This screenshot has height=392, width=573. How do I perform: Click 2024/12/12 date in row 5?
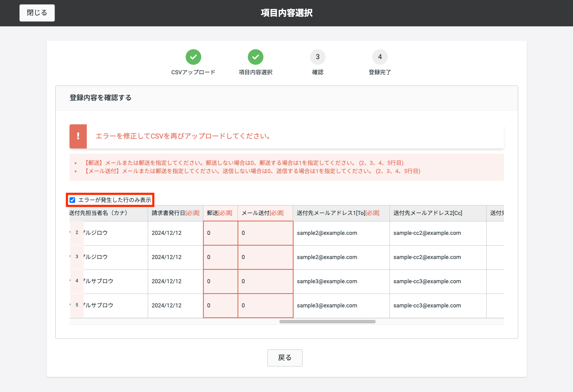tap(167, 305)
